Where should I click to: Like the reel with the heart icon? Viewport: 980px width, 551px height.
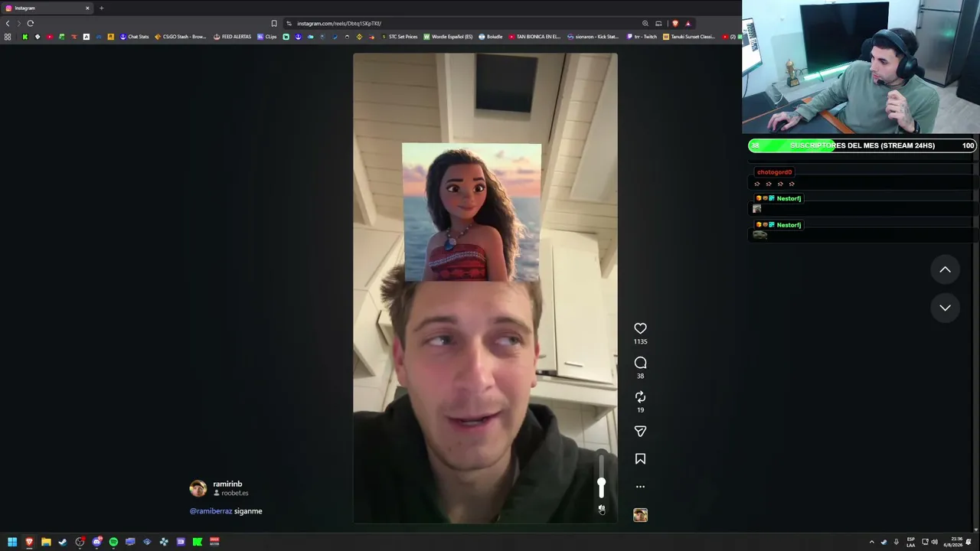pyautogui.click(x=640, y=328)
